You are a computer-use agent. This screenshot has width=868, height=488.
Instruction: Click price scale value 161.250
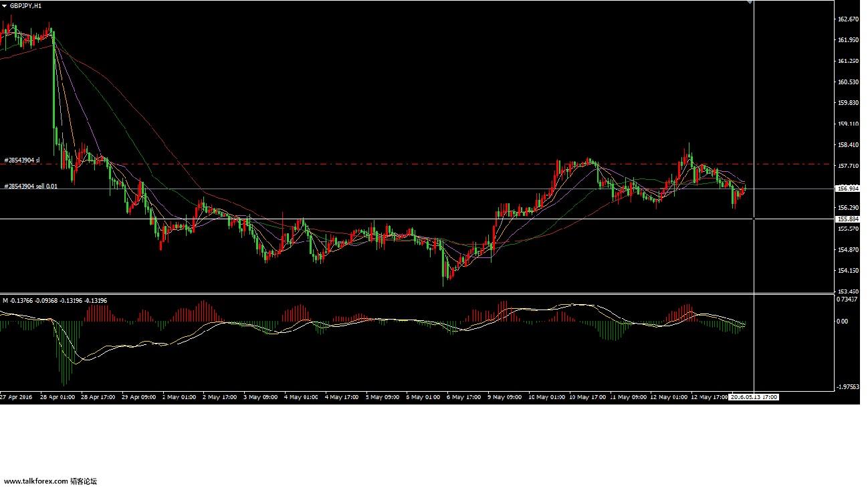(848, 61)
